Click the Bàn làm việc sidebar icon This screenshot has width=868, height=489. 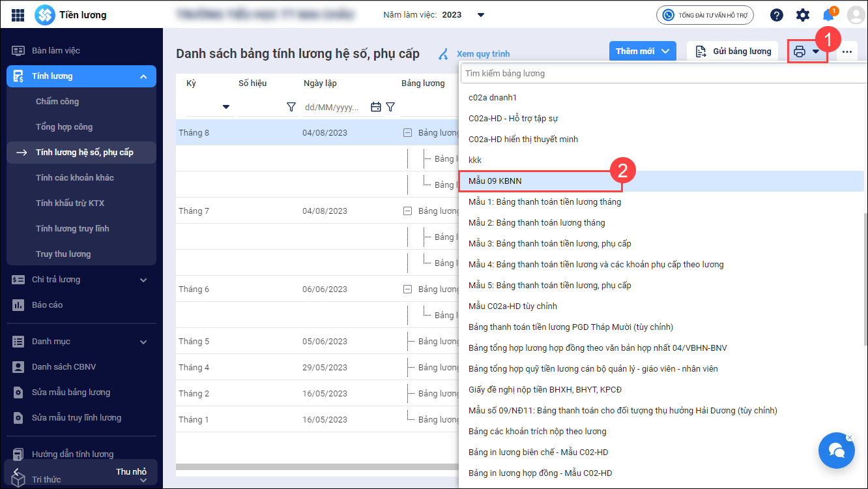point(18,50)
